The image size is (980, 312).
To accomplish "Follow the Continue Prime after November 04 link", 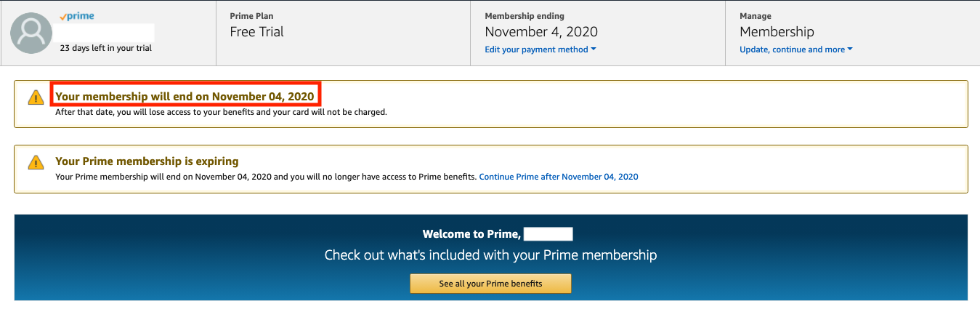I will [x=559, y=177].
